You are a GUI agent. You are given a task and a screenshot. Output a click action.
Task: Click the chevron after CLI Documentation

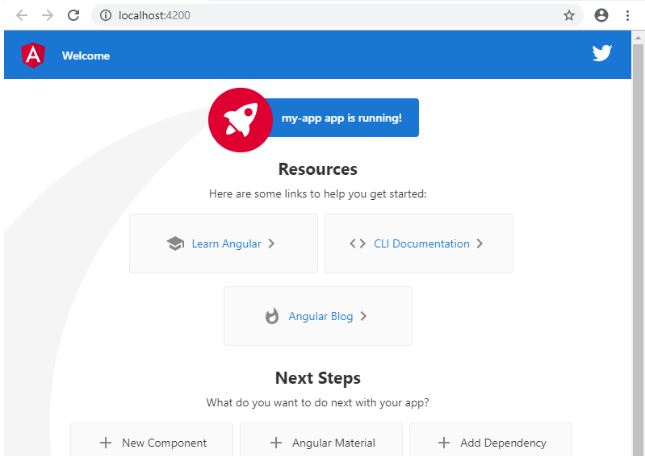480,243
